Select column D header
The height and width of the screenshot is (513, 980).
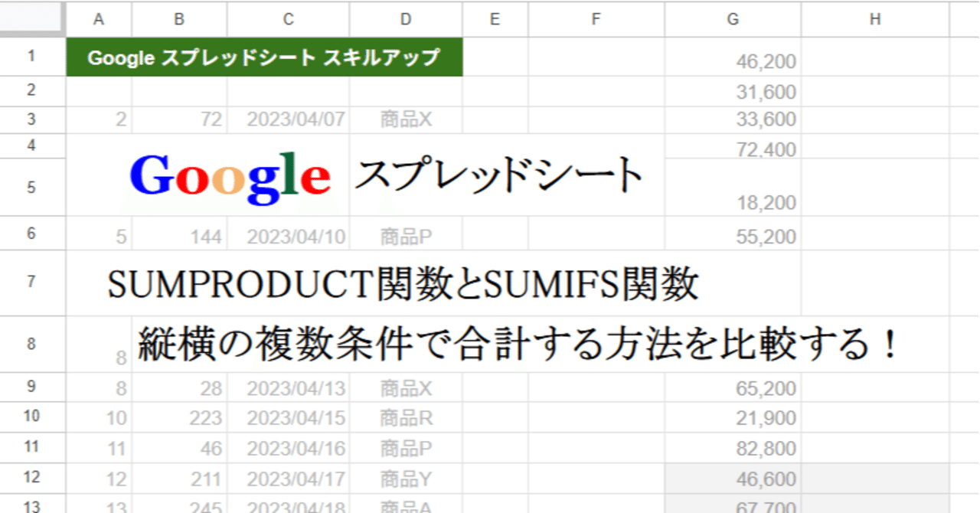click(405, 20)
